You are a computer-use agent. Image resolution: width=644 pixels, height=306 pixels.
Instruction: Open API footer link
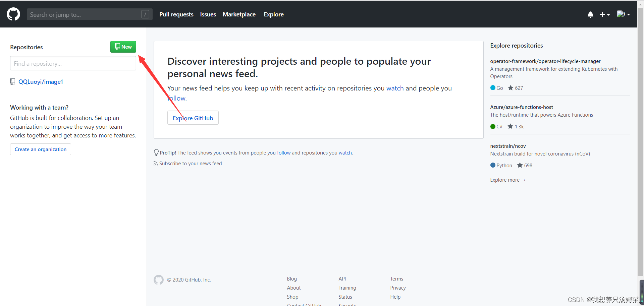point(342,279)
